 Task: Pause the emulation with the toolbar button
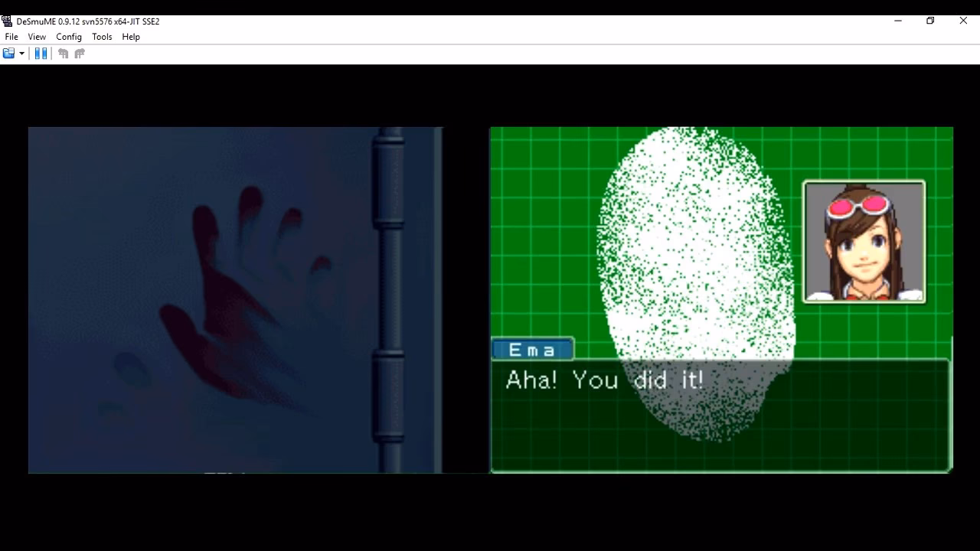pyautogui.click(x=41, y=54)
